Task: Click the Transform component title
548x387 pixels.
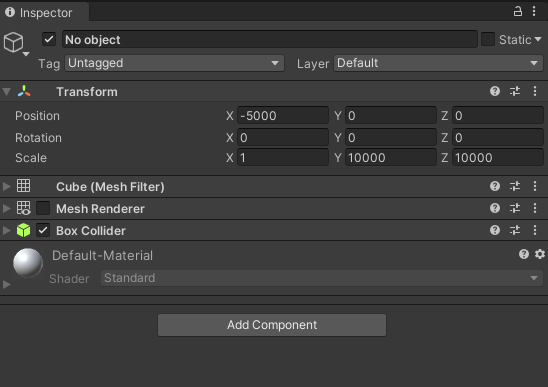Action: click(87, 92)
